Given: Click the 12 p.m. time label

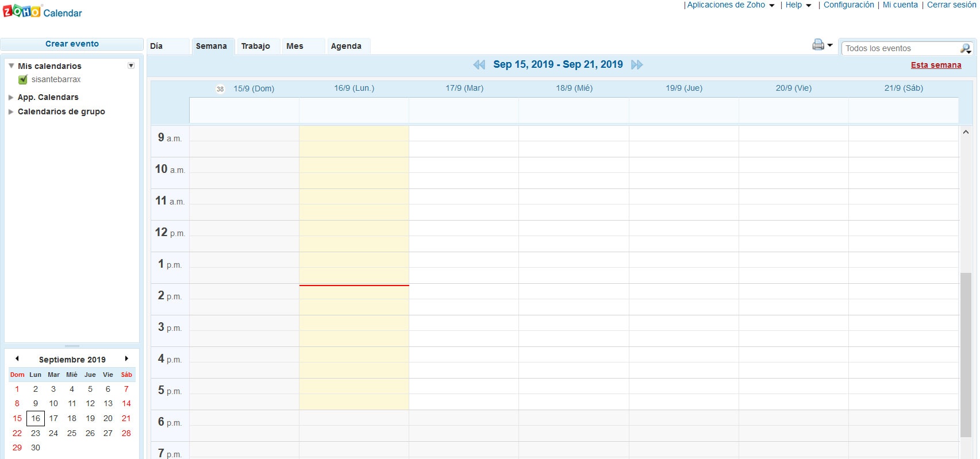Looking at the screenshot, I should [x=170, y=233].
